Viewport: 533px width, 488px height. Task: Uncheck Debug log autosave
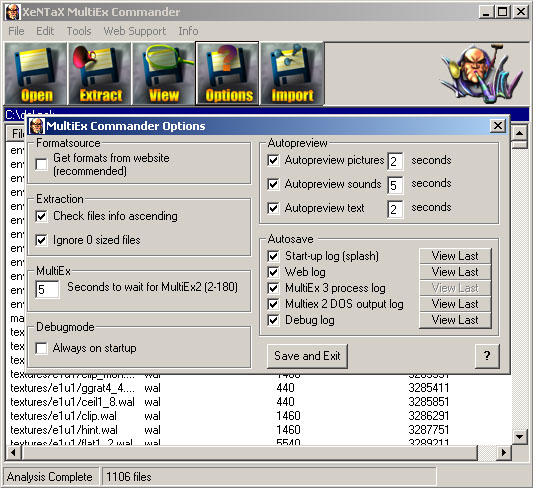coord(273,320)
